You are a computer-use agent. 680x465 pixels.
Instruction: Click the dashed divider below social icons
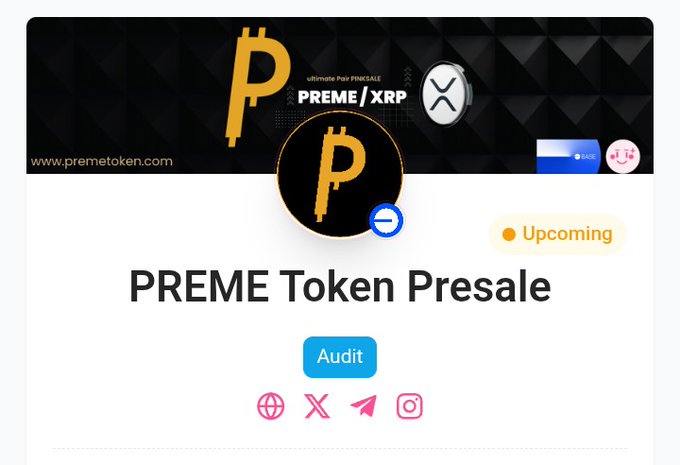point(340,449)
